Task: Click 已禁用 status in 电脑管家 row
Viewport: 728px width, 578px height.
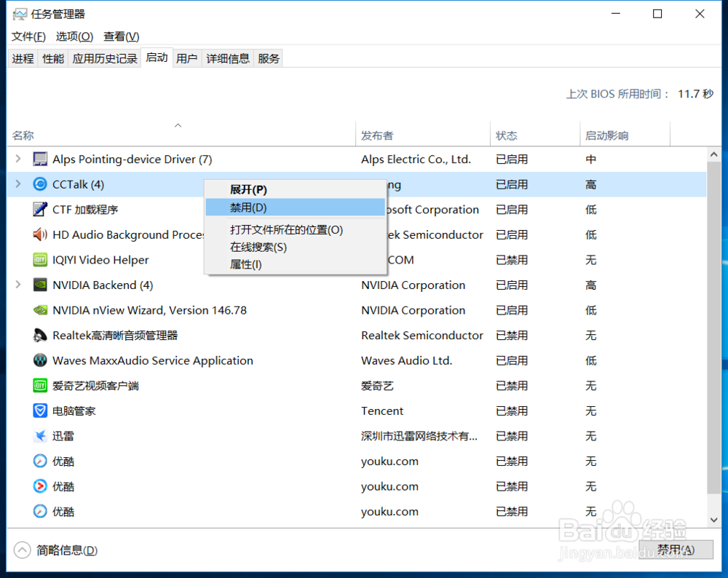Action: (x=512, y=411)
